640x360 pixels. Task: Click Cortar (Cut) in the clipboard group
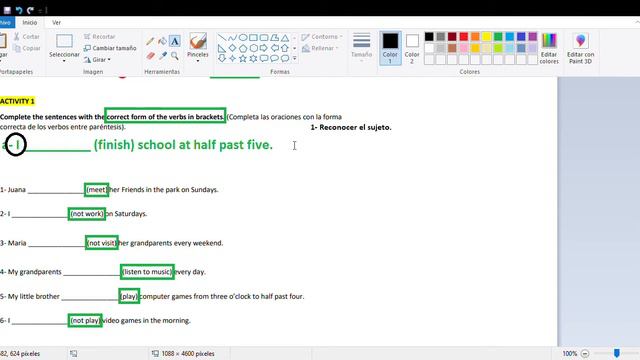pos(27,37)
